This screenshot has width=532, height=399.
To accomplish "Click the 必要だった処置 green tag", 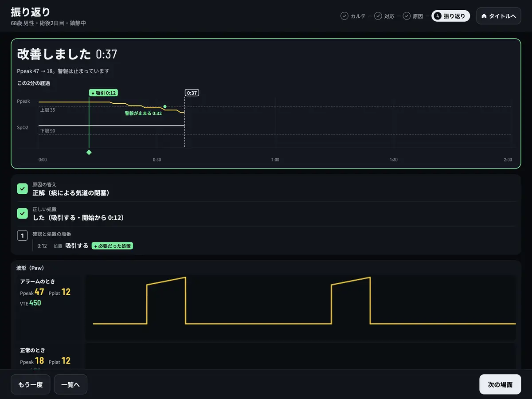I will click(112, 246).
